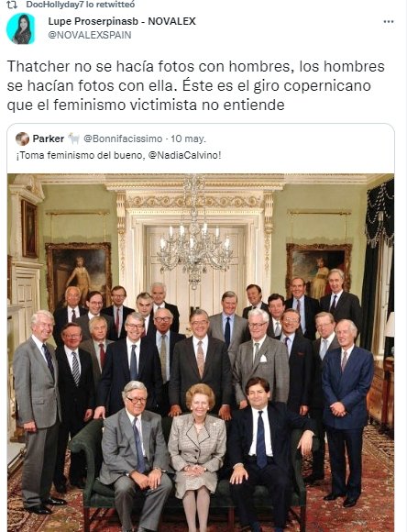Click the main tweet text about Thatcher
Screen dimensions: 407x532
tap(195, 85)
